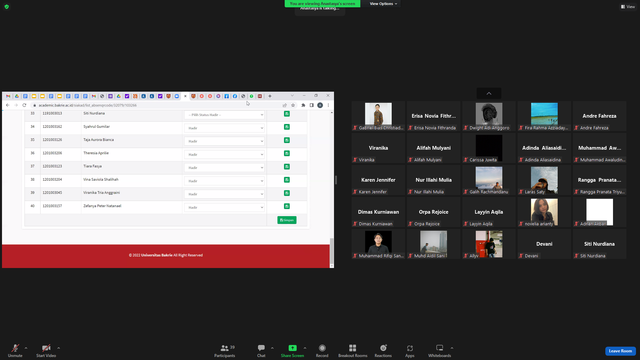Click the green encryption shield icon
640x360 pixels.
(7, 7)
